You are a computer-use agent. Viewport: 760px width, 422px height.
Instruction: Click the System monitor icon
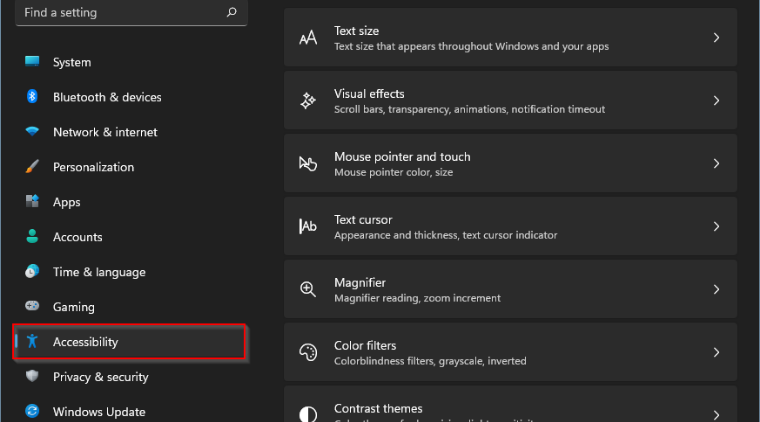[x=32, y=62]
